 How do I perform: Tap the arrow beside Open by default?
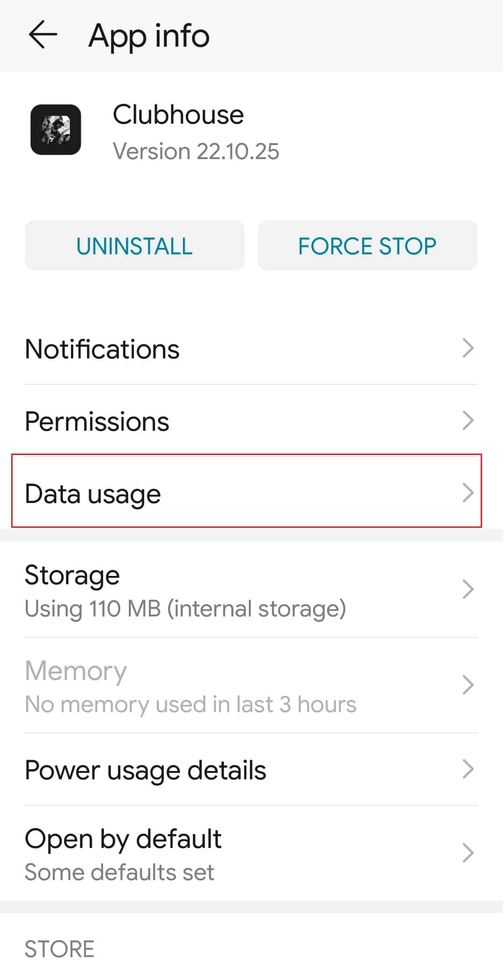coord(468,853)
